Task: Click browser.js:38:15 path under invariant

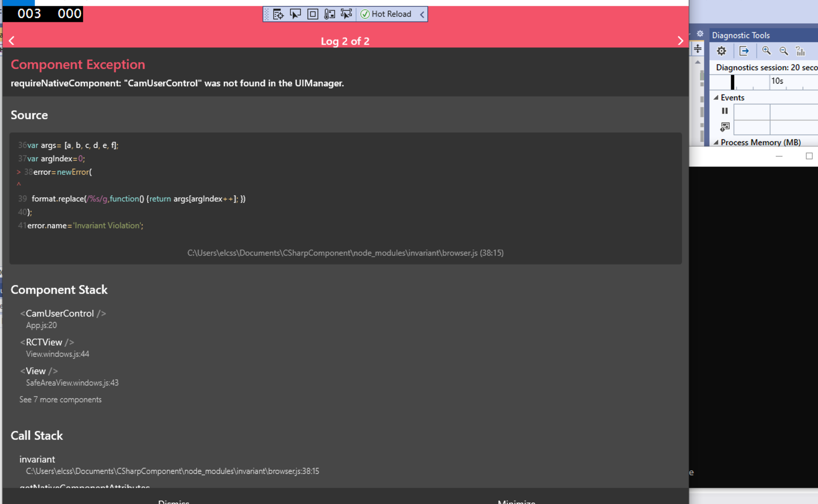Action: pos(173,471)
